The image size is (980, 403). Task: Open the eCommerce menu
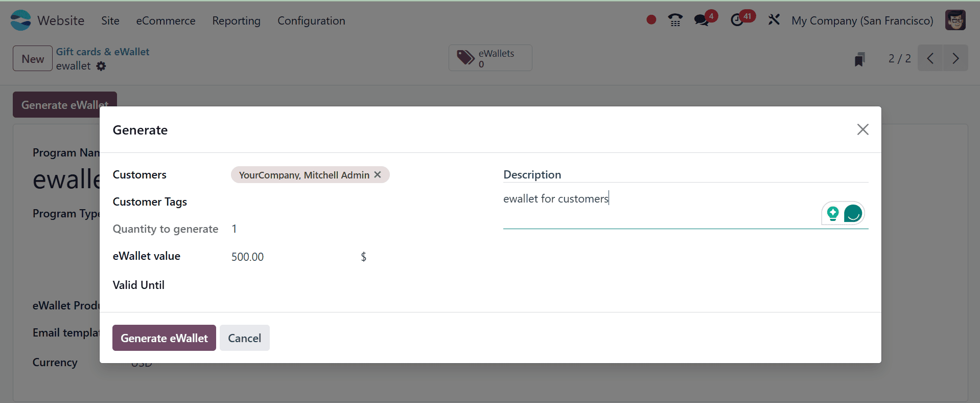click(x=166, y=20)
